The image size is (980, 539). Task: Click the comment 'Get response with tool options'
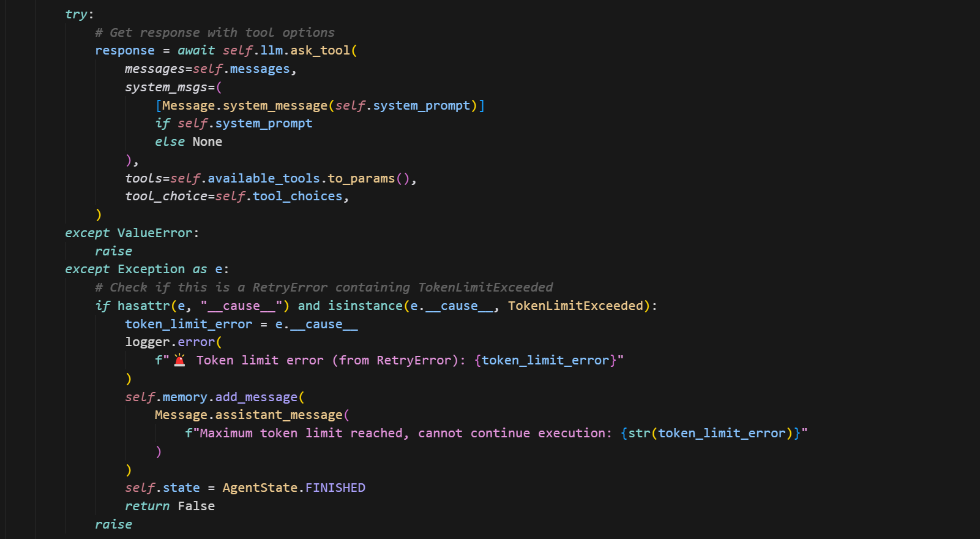click(215, 32)
